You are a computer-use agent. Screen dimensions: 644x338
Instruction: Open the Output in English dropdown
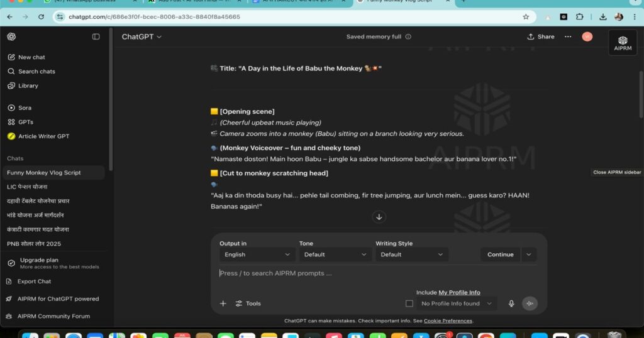pos(257,254)
